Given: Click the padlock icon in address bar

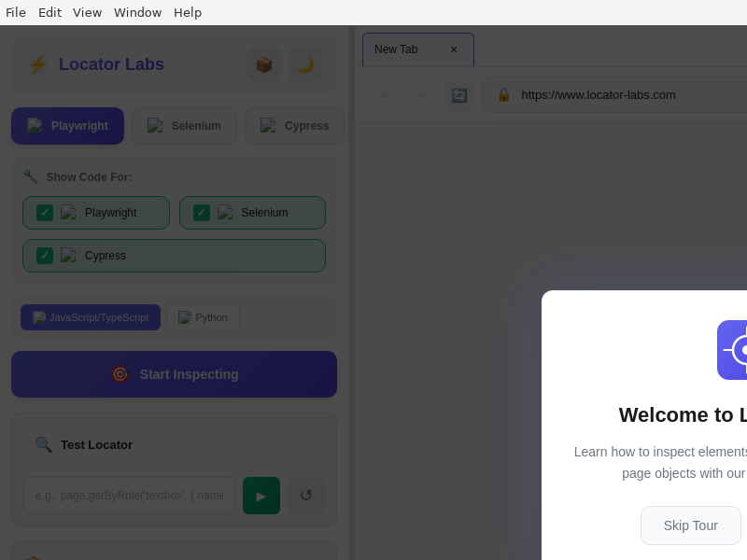Looking at the screenshot, I should (x=503, y=95).
